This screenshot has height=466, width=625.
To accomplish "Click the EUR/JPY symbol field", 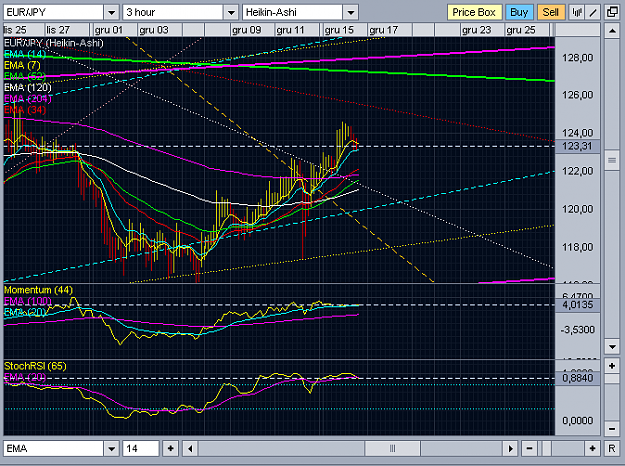I will (53, 12).
